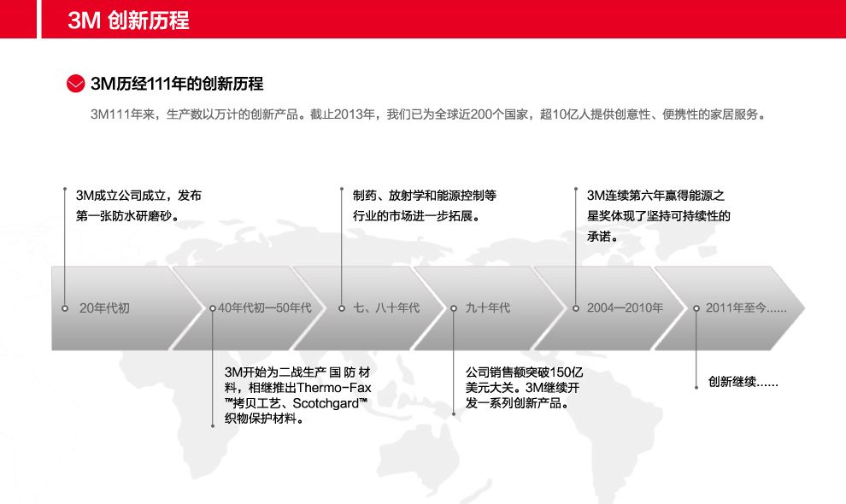The image size is (846, 504).
Task: Click text 创新继续……
Action: click(x=743, y=382)
